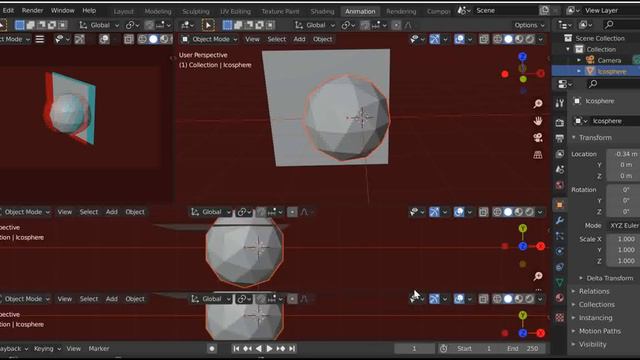Screen dimensions: 640x360
Task: Open Modifiers properties tab (wrench)
Action: 560,221
